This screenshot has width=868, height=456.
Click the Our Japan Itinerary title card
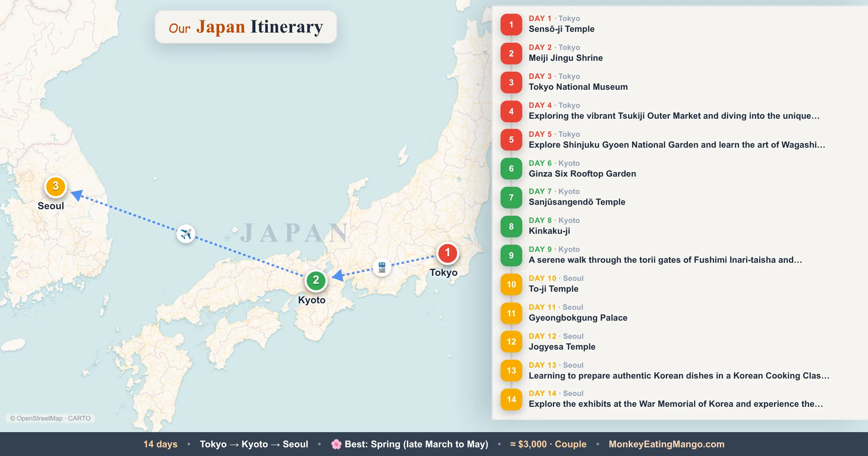click(246, 27)
